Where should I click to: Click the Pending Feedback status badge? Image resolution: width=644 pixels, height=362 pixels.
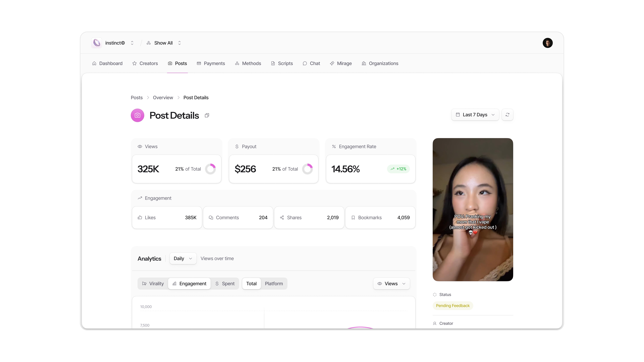pyautogui.click(x=452, y=306)
